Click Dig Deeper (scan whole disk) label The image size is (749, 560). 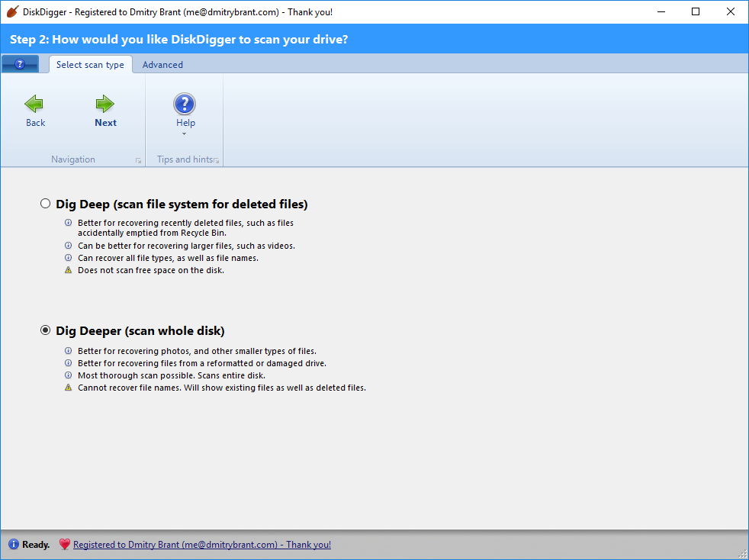(x=140, y=331)
